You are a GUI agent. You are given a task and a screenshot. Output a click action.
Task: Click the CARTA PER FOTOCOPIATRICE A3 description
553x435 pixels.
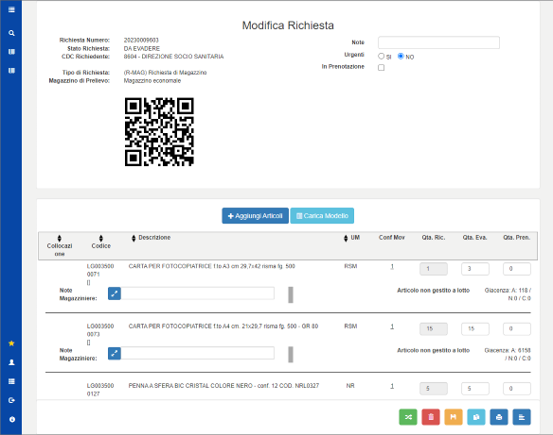click(212, 266)
